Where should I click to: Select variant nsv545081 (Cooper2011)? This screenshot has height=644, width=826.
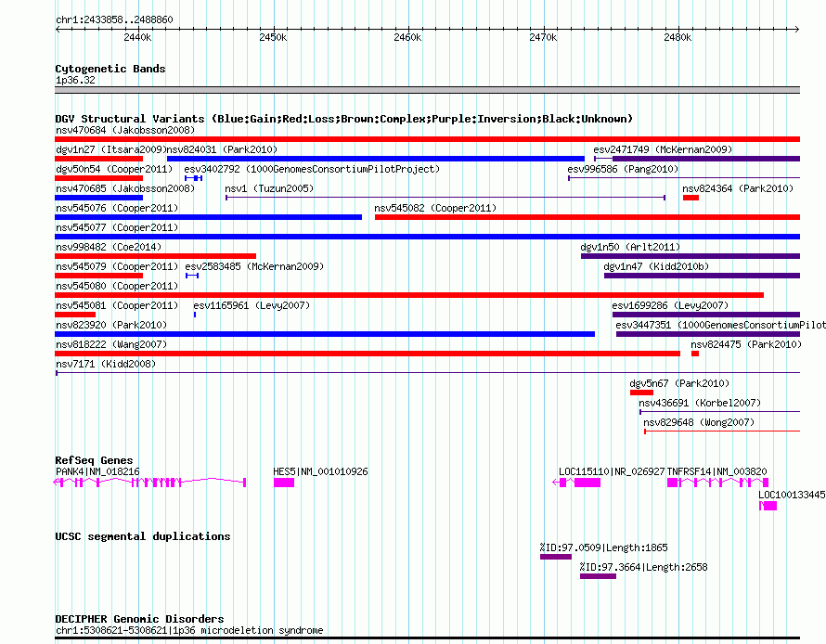click(x=117, y=305)
